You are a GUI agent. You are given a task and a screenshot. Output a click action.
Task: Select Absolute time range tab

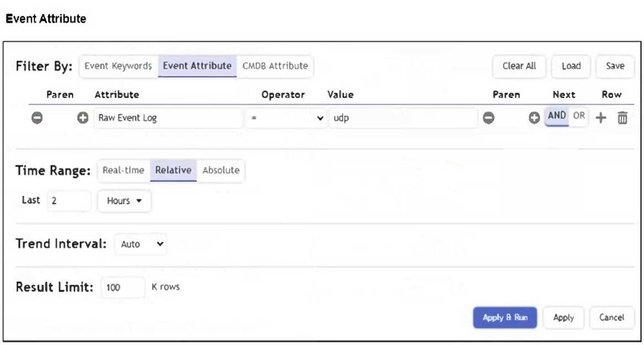click(x=221, y=170)
